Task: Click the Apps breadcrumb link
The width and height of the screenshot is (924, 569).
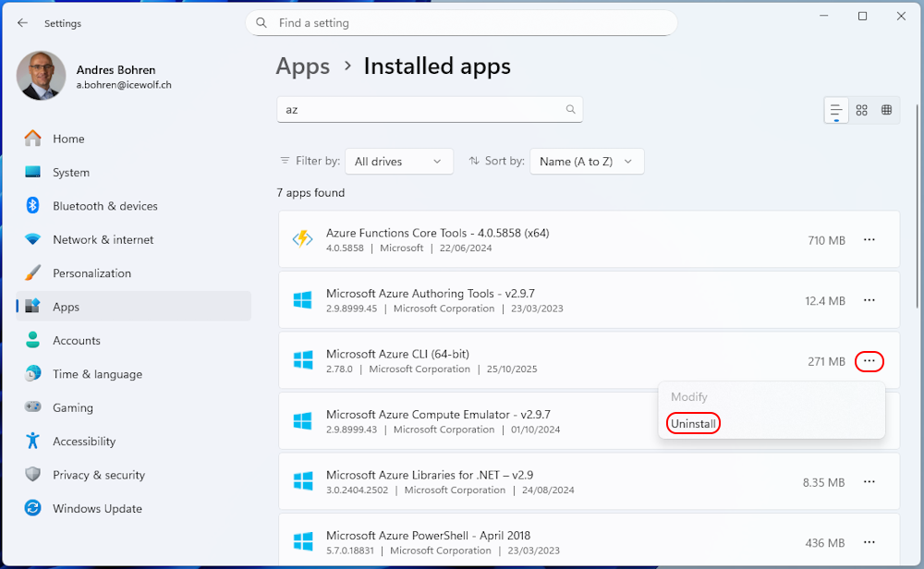Action: (303, 67)
